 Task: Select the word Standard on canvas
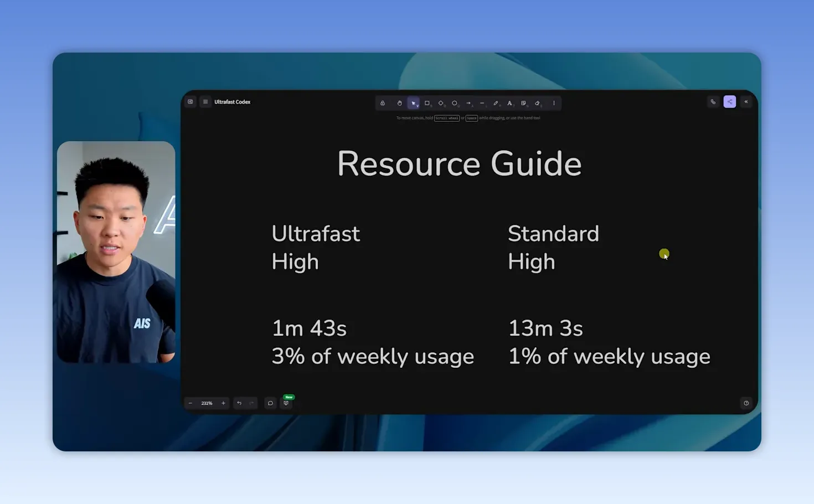[x=553, y=234]
